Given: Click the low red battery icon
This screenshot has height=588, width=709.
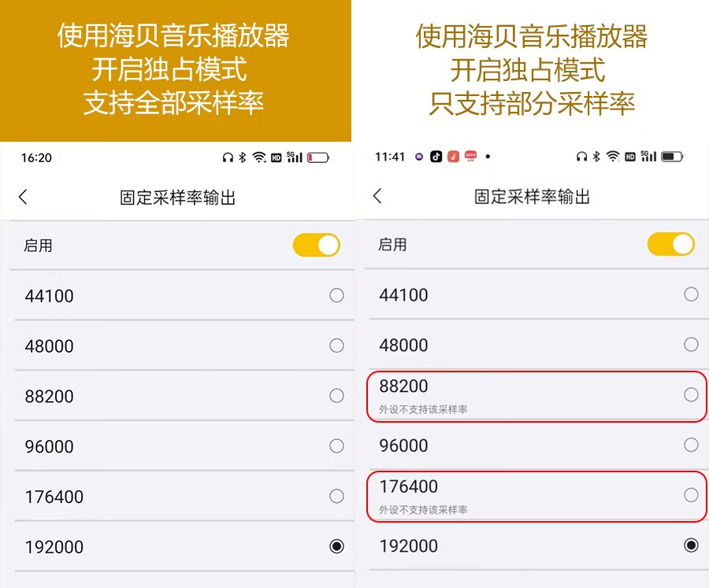Looking at the screenshot, I should 318,157.
